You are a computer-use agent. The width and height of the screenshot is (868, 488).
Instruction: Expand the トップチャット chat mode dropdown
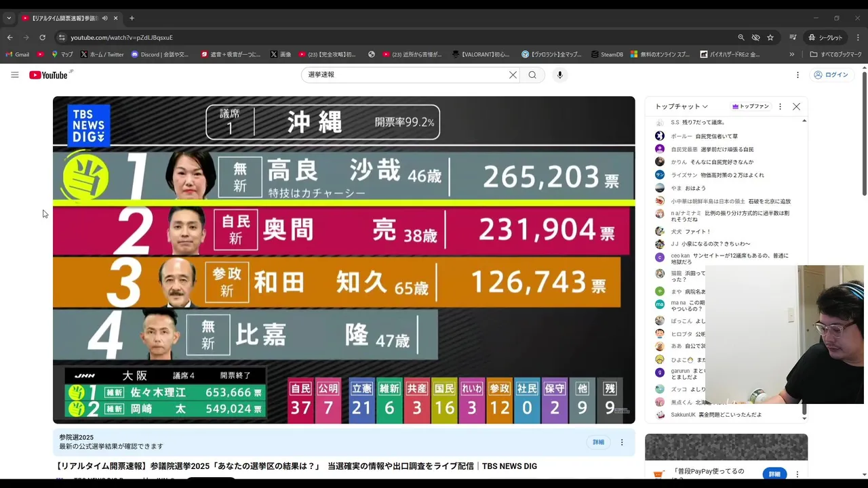click(682, 106)
